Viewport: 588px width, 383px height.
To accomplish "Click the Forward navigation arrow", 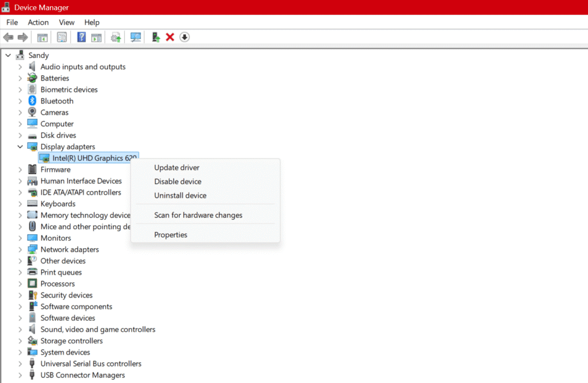I will pyautogui.click(x=22, y=37).
